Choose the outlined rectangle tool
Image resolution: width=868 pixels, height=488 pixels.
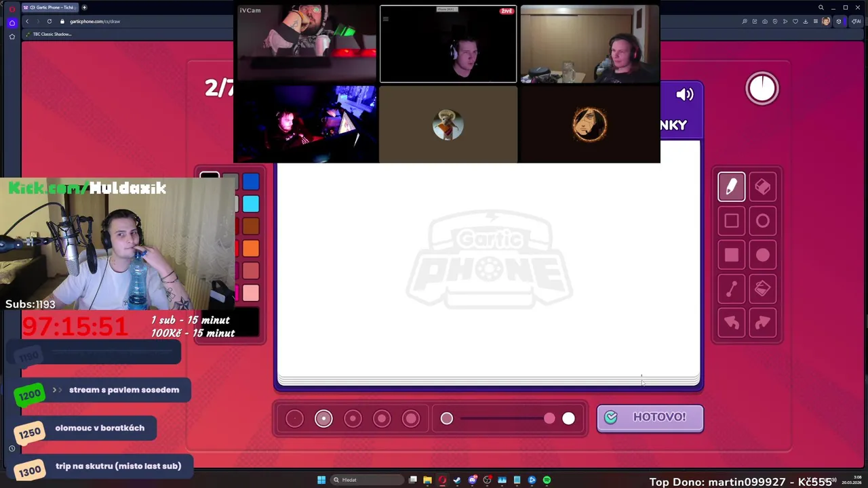tap(731, 221)
